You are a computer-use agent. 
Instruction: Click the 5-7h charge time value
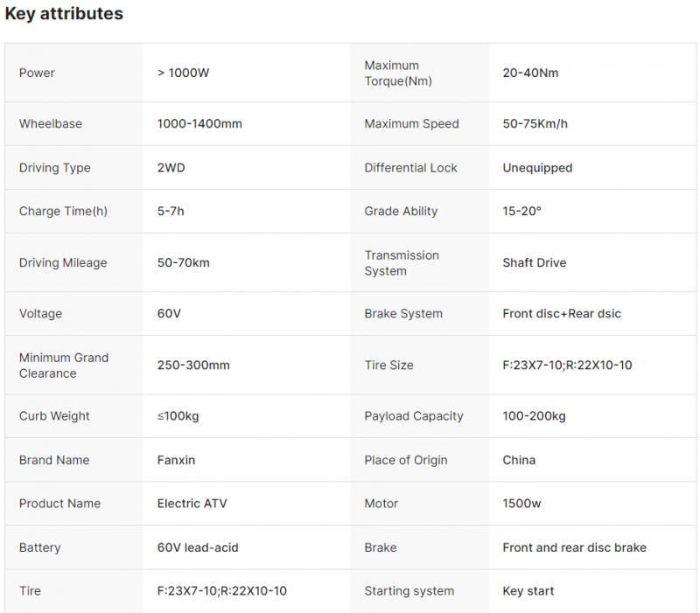[x=171, y=211]
